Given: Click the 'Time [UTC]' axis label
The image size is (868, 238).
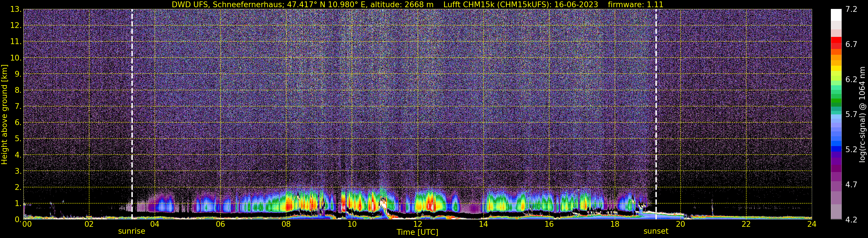Looking at the screenshot, I should tap(417, 232).
